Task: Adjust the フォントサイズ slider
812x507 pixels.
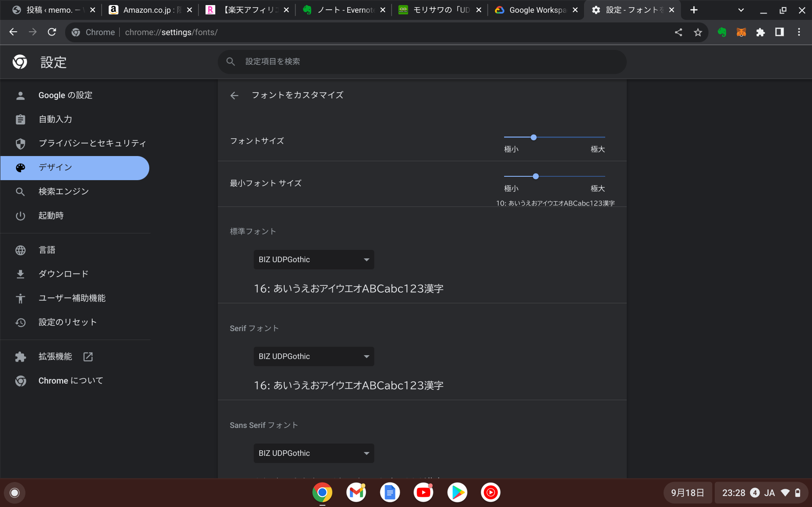Action: (x=534, y=137)
